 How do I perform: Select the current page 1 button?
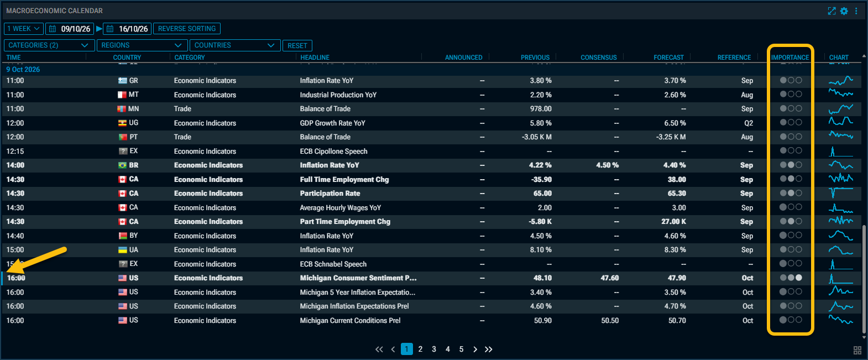click(x=407, y=349)
